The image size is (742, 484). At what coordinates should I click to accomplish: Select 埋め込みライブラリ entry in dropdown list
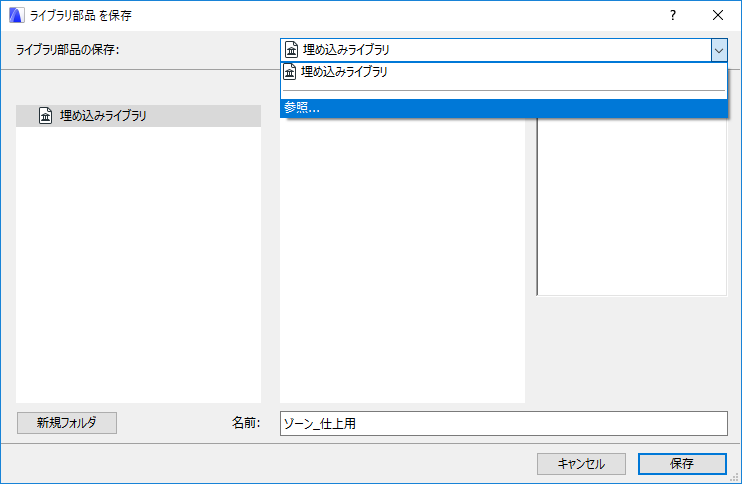tap(504, 72)
